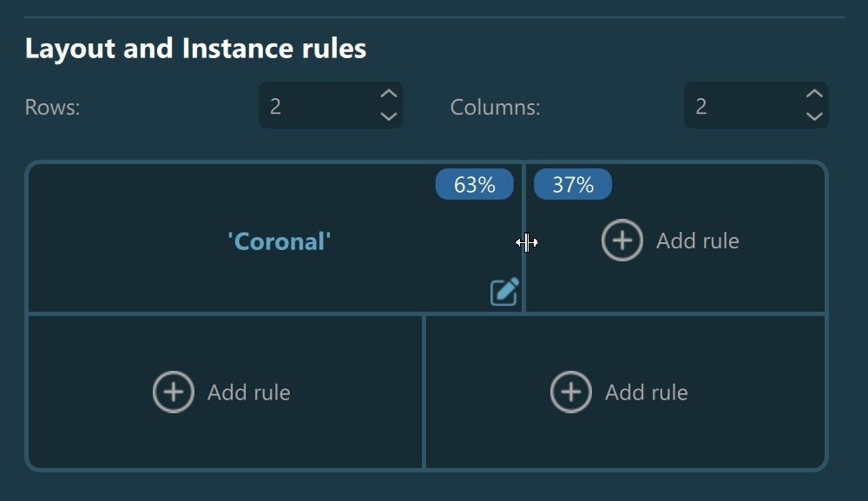Image resolution: width=868 pixels, height=501 pixels.
Task: Click the vertical divider between the bottom cells
Action: pyautogui.click(x=424, y=392)
